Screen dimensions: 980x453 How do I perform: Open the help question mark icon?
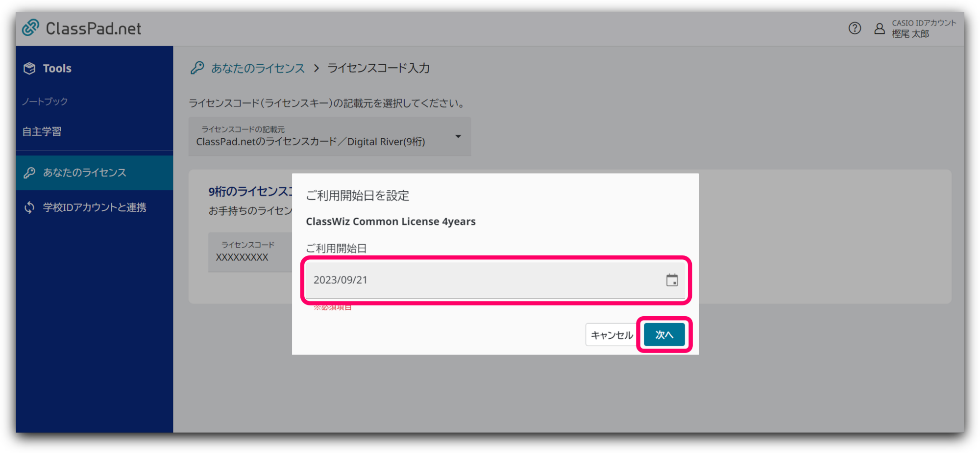[x=855, y=28]
